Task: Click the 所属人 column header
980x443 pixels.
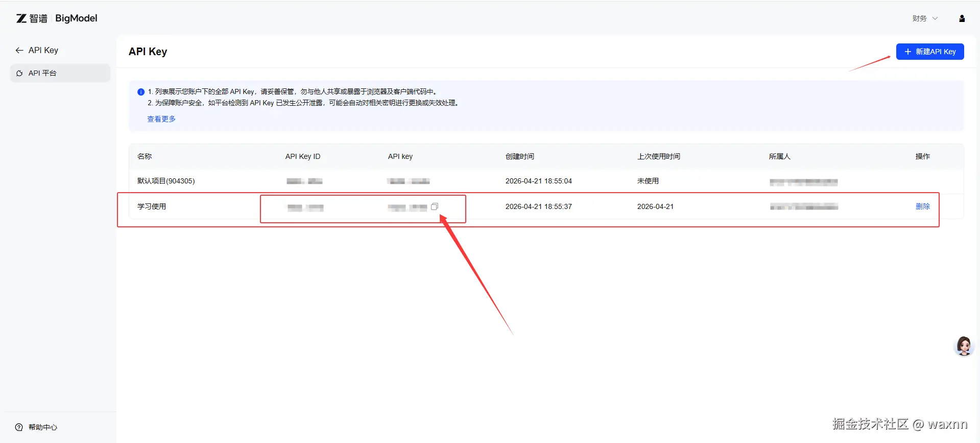Action: 780,156
